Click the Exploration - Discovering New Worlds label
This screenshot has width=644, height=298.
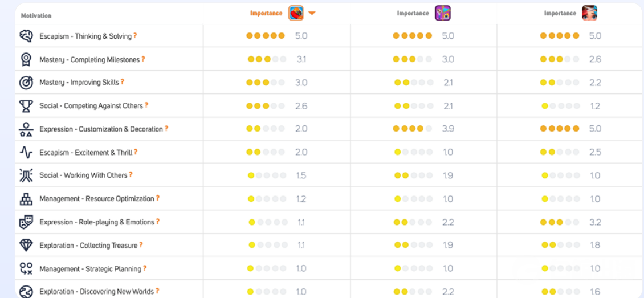[96, 292]
